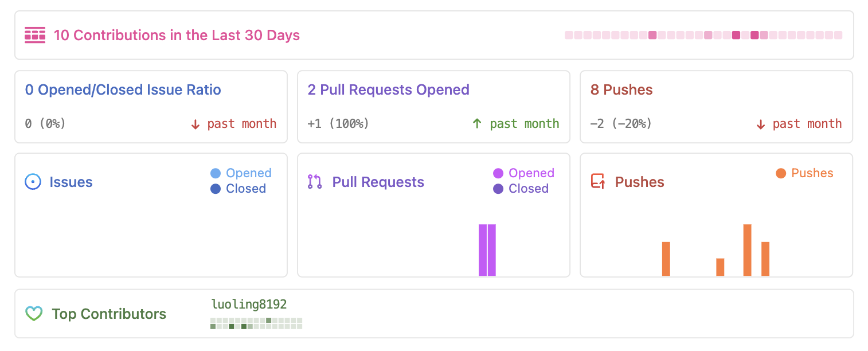Click the Issues circle-dot icon

click(33, 182)
